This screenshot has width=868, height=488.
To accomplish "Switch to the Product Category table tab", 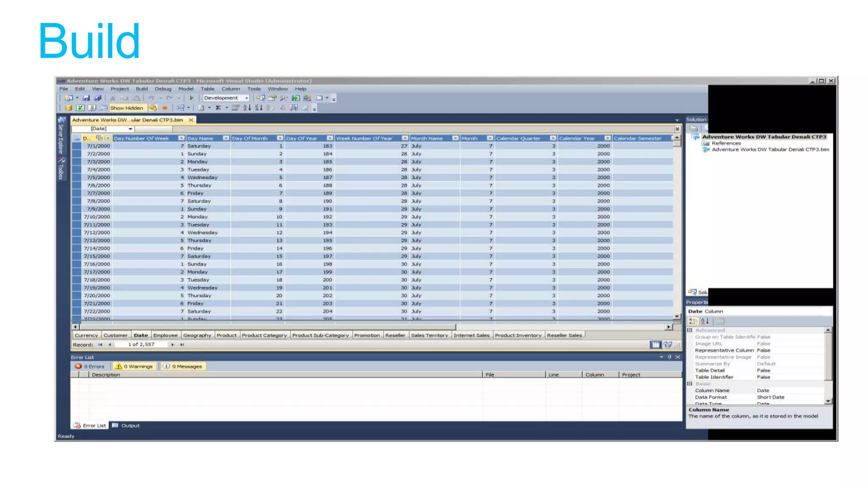I will [264, 335].
